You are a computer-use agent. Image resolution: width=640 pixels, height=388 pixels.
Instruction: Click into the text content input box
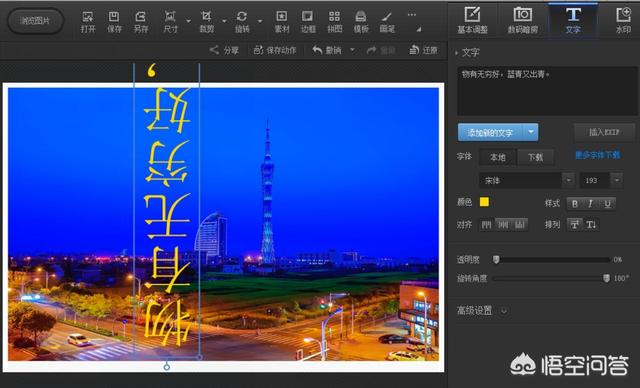[547, 91]
